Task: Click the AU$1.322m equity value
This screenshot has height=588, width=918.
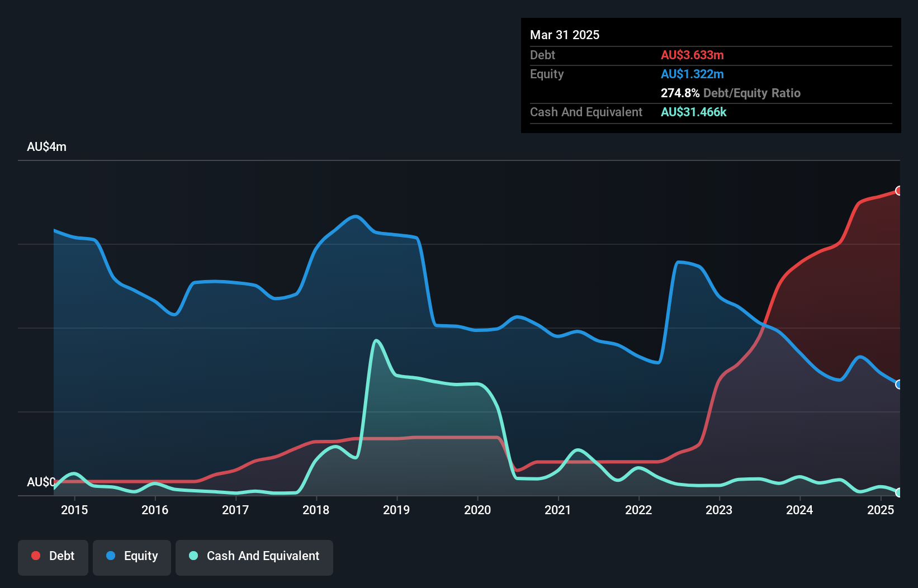Action: 692,74
